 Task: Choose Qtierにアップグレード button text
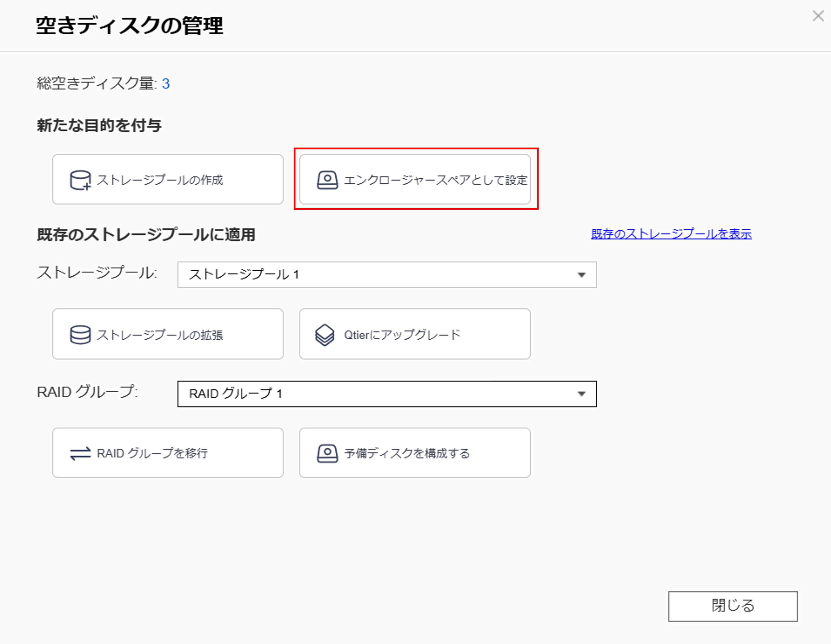click(402, 335)
